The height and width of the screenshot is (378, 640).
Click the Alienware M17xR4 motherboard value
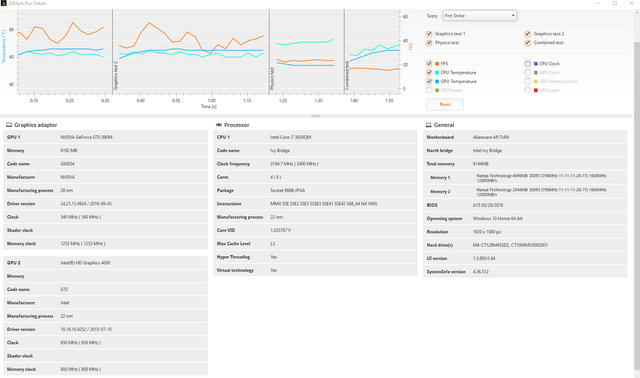[491, 137]
